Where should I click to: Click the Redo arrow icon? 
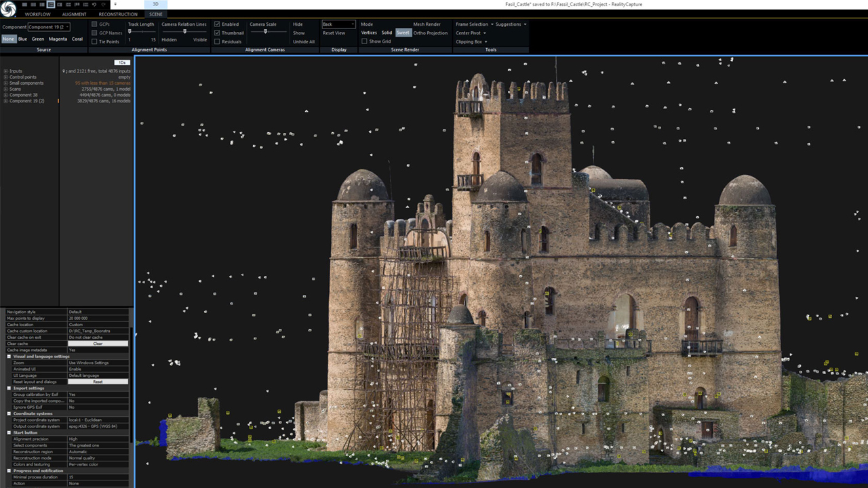(x=103, y=5)
